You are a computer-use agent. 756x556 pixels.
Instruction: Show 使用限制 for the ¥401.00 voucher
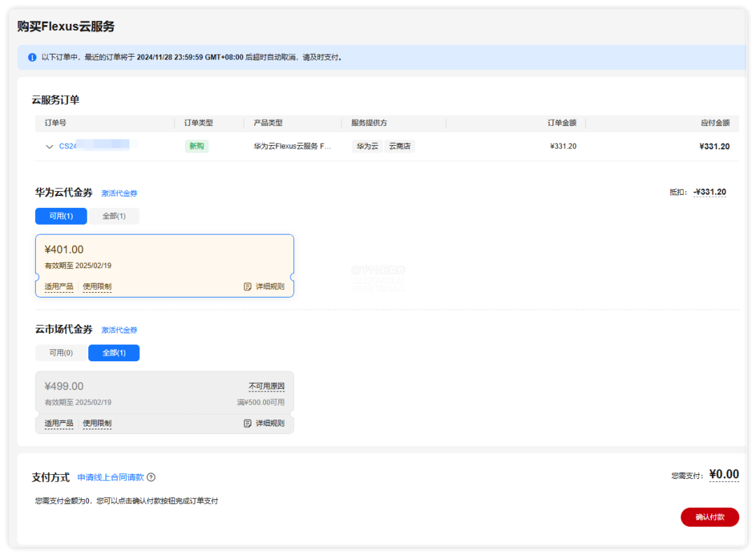(97, 286)
